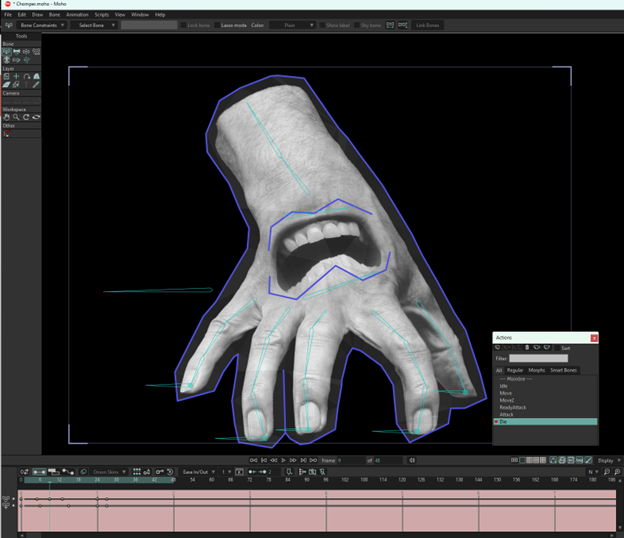The width and height of the screenshot is (624, 538).
Task: Select the Reparent Bone tool
Action: [x=36, y=52]
